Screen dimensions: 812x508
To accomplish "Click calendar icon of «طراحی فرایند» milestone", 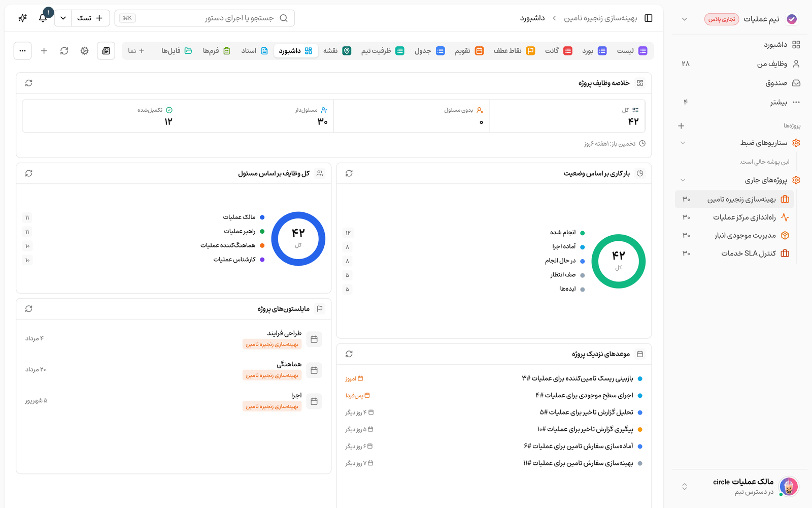I will coord(314,339).
